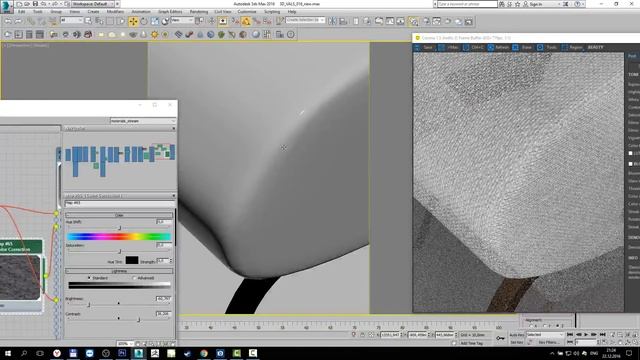Open the Render Setup dialog
640x360 pixels.
coord(426,21)
